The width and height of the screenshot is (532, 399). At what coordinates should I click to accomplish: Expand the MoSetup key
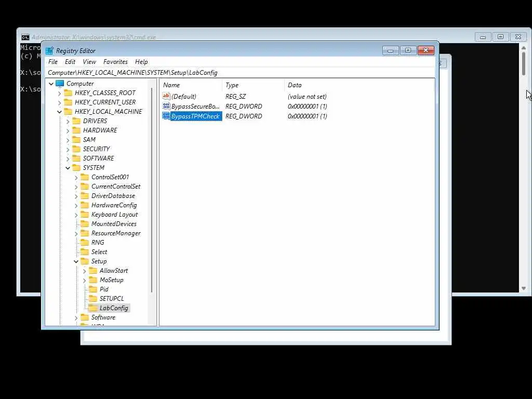coord(85,280)
